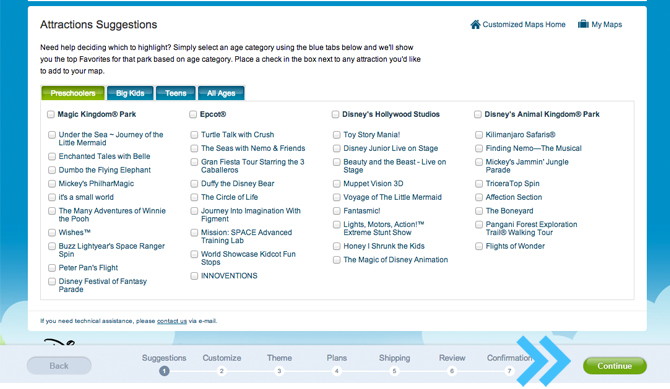Click the green Continue button
670x389 pixels.
614,366
